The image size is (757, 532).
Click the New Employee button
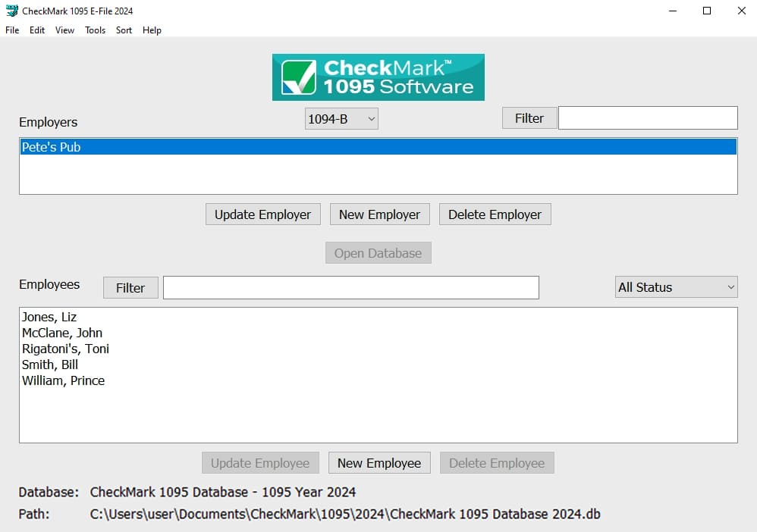pos(379,463)
